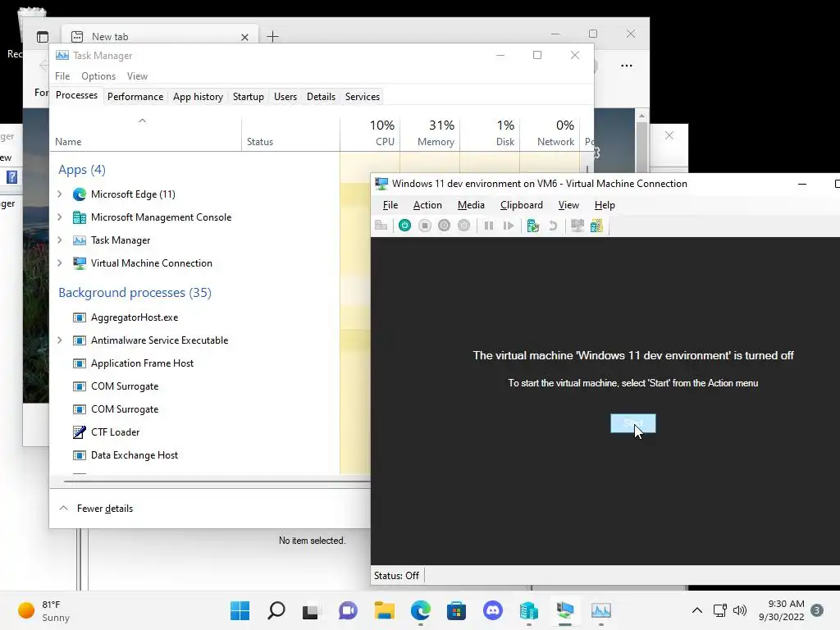Sort processes by Disk column
Viewport: 840px width, 630px height.
coord(490,133)
